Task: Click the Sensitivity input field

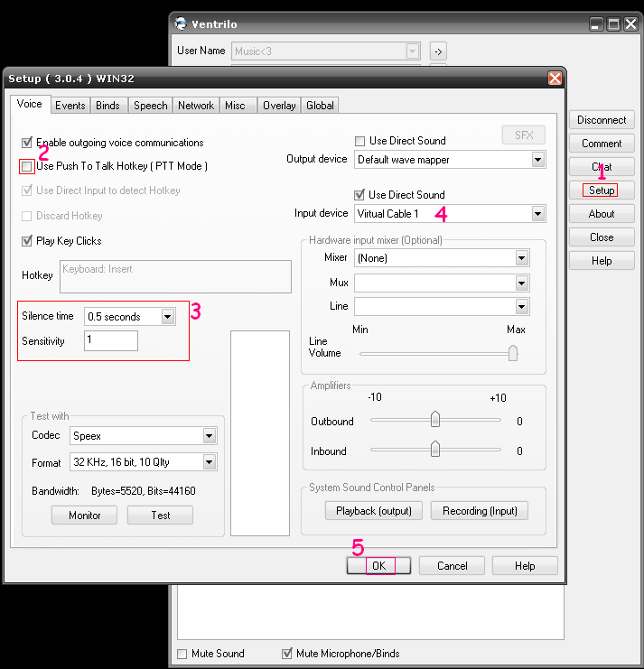Action: [x=111, y=340]
